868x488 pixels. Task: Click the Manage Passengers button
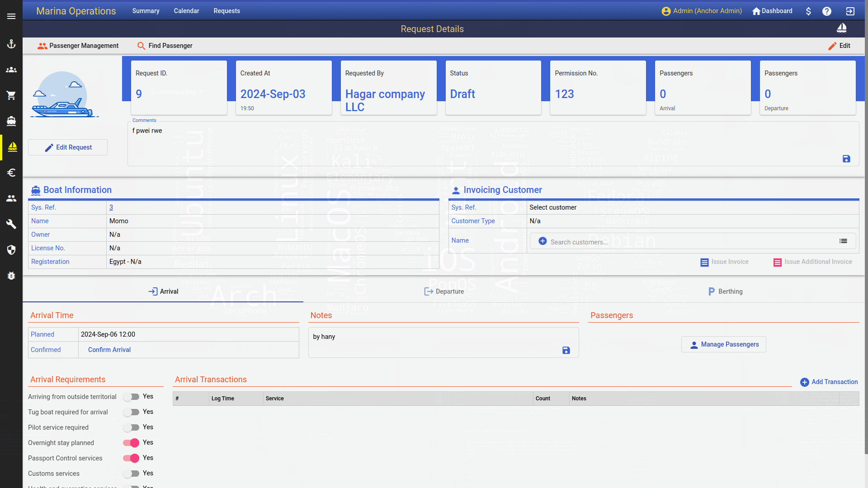(x=723, y=344)
